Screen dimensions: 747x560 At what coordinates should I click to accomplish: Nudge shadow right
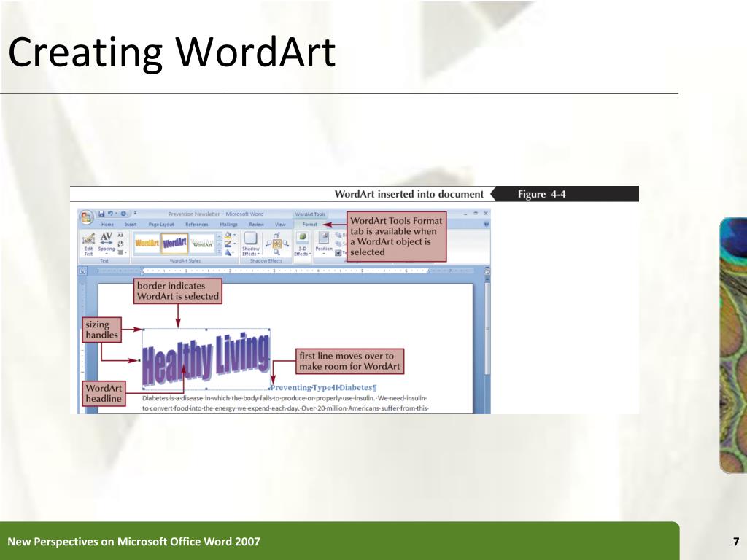tap(285, 244)
